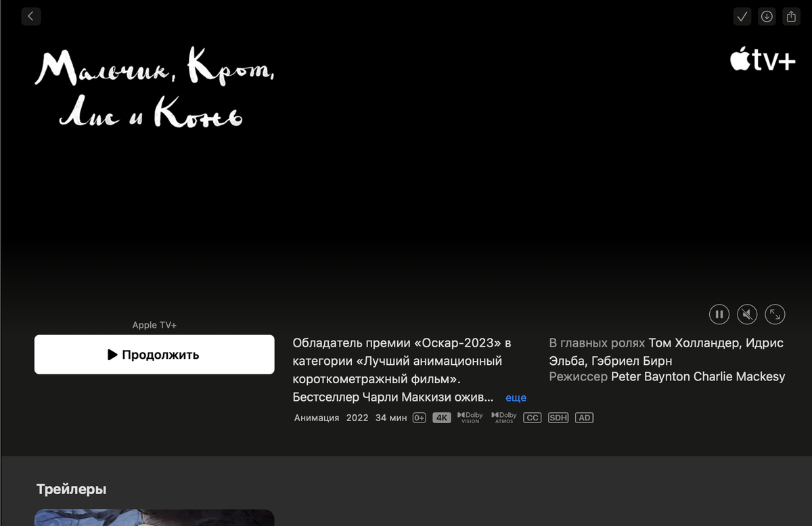The height and width of the screenshot is (526, 812).
Task: Click the Apple TV+ logo
Action: point(763,60)
